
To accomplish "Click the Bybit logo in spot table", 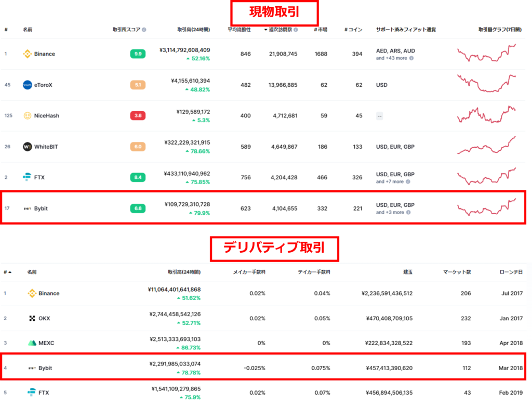I will [x=27, y=208].
